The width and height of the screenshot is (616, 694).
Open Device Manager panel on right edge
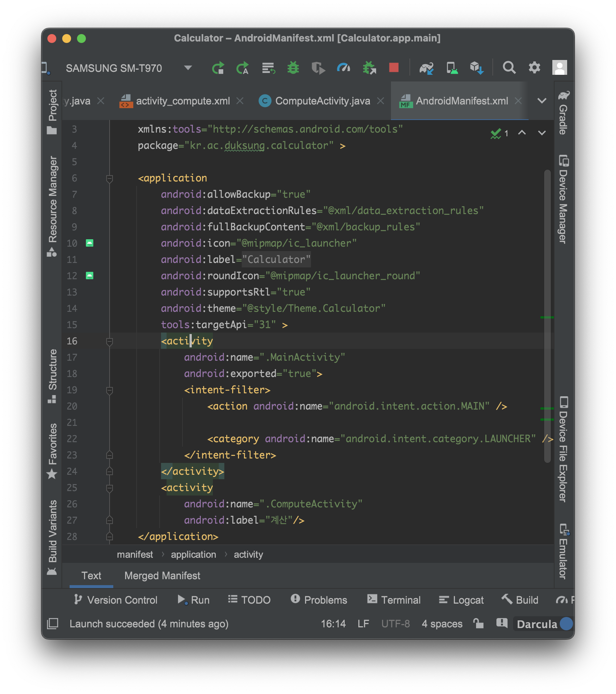[563, 199]
